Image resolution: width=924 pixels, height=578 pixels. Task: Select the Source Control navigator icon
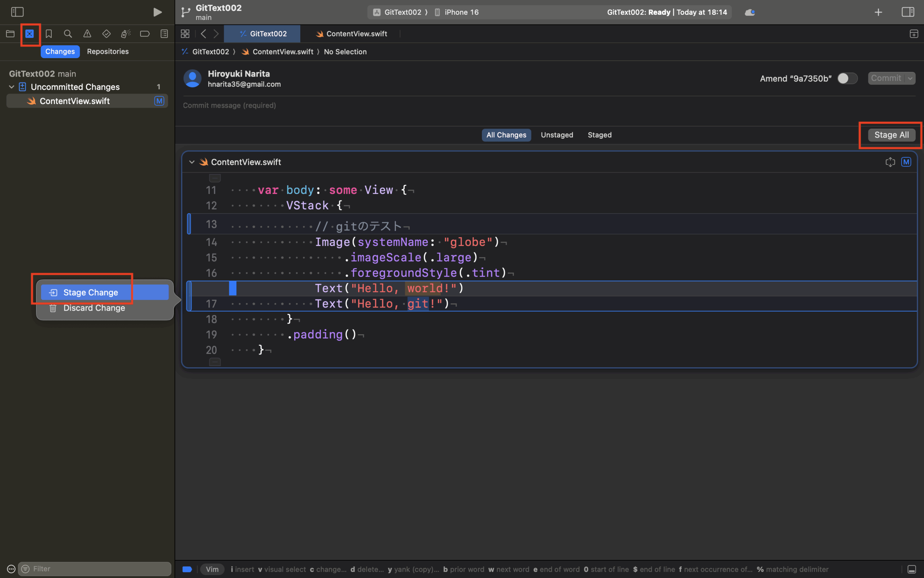29,34
